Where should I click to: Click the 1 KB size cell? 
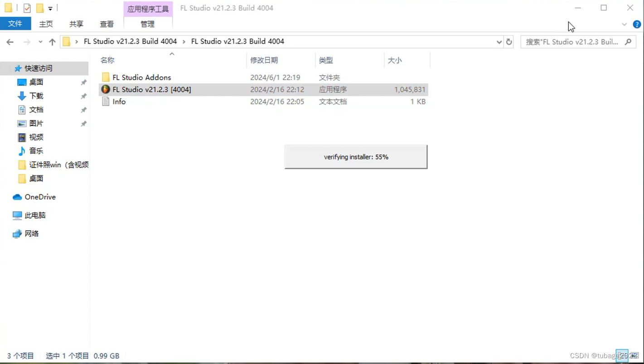pyautogui.click(x=418, y=102)
